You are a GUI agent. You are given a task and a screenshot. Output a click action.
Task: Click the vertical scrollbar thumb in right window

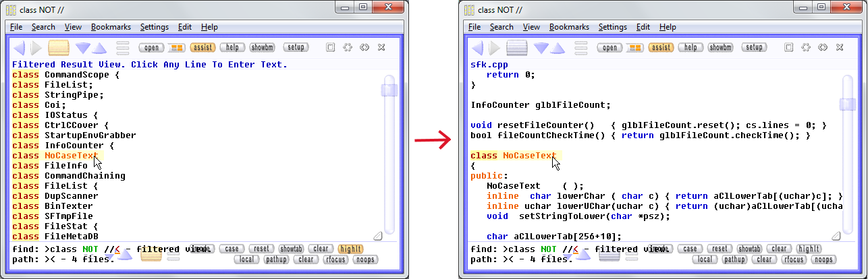(846, 103)
